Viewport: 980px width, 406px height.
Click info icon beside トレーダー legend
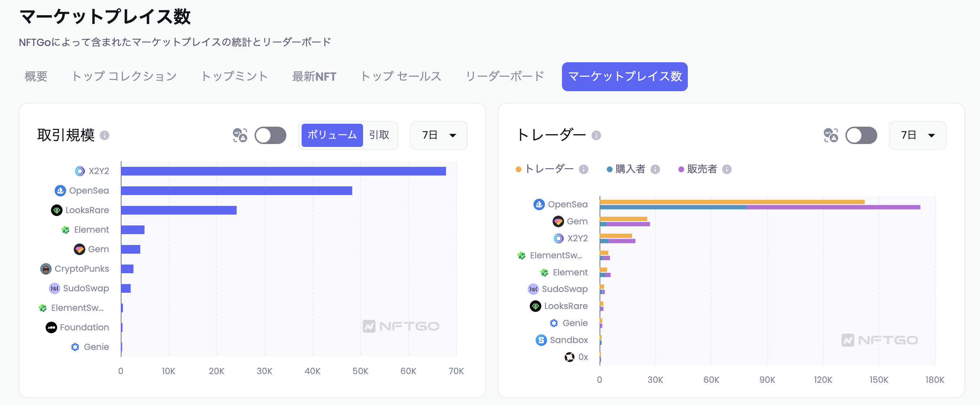(x=583, y=169)
